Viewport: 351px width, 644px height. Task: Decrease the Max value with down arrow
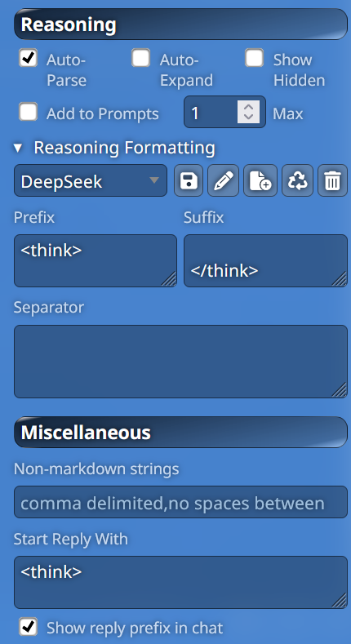click(248, 117)
